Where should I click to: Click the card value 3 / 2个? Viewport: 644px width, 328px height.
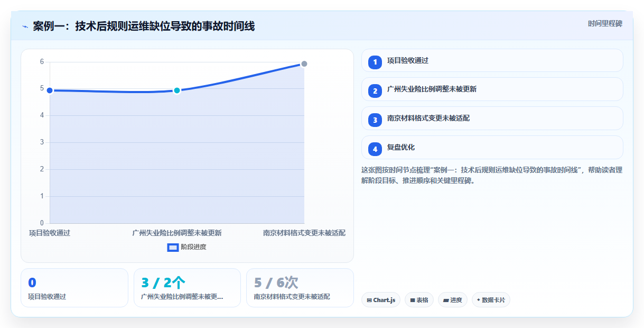163,283
